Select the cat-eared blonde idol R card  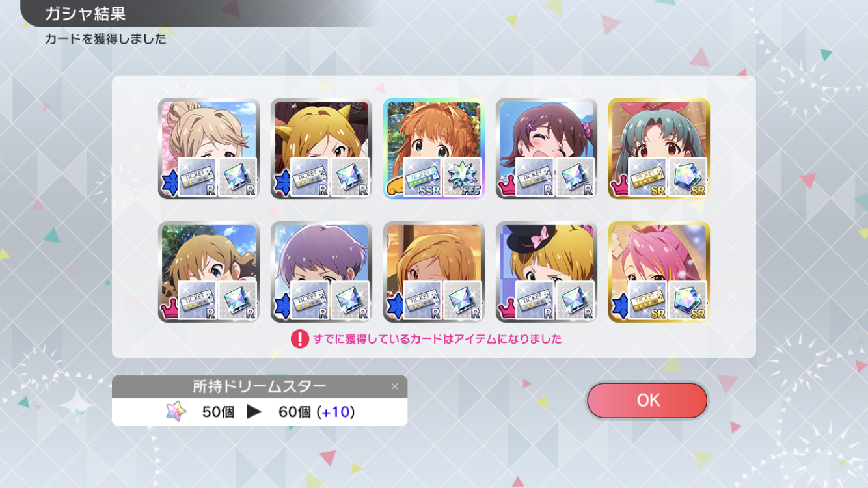(x=321, y=148)
